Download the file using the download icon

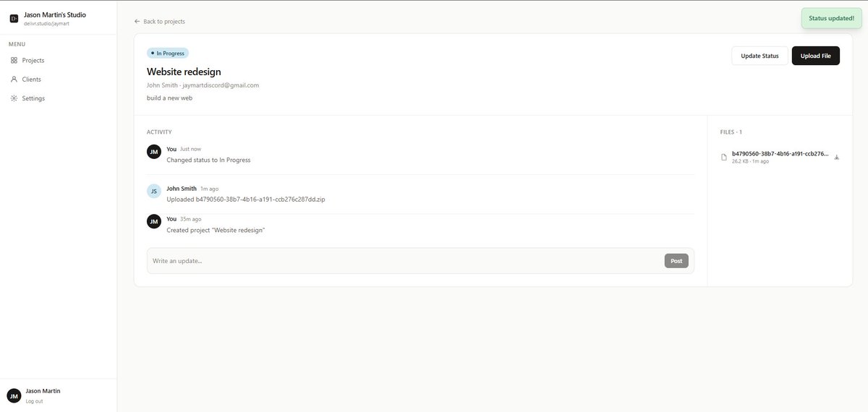[837, 157]
